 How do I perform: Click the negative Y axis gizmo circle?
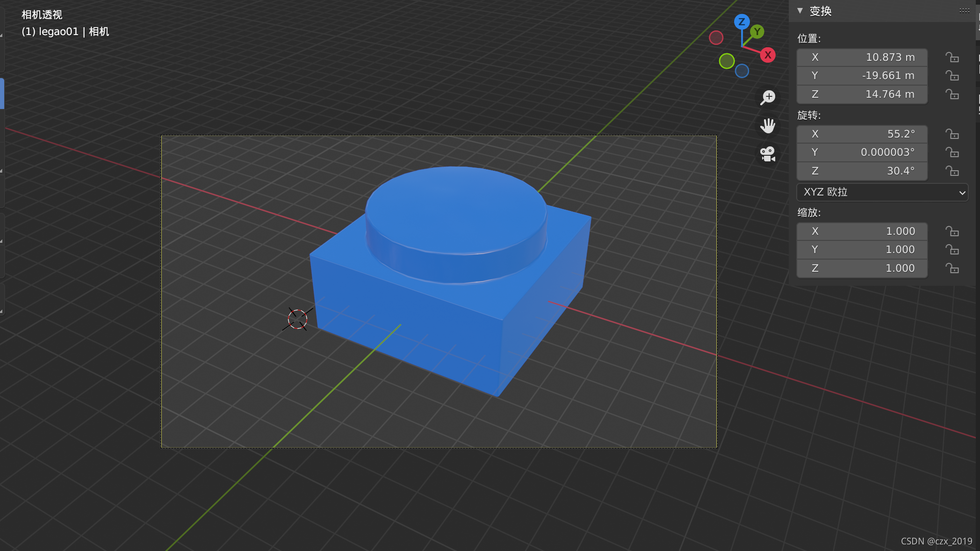727,61
